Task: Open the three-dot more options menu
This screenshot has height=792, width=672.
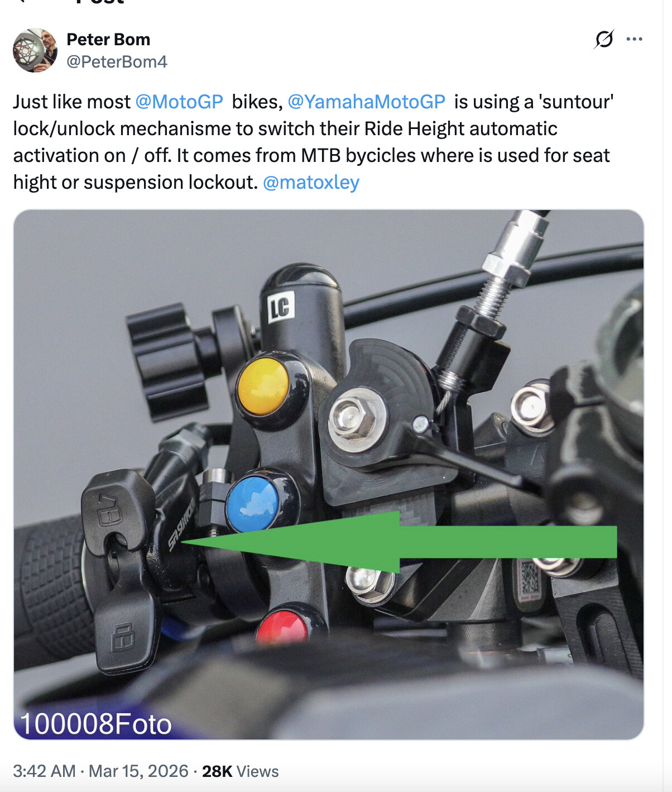Action: click(x=634, y=39)
